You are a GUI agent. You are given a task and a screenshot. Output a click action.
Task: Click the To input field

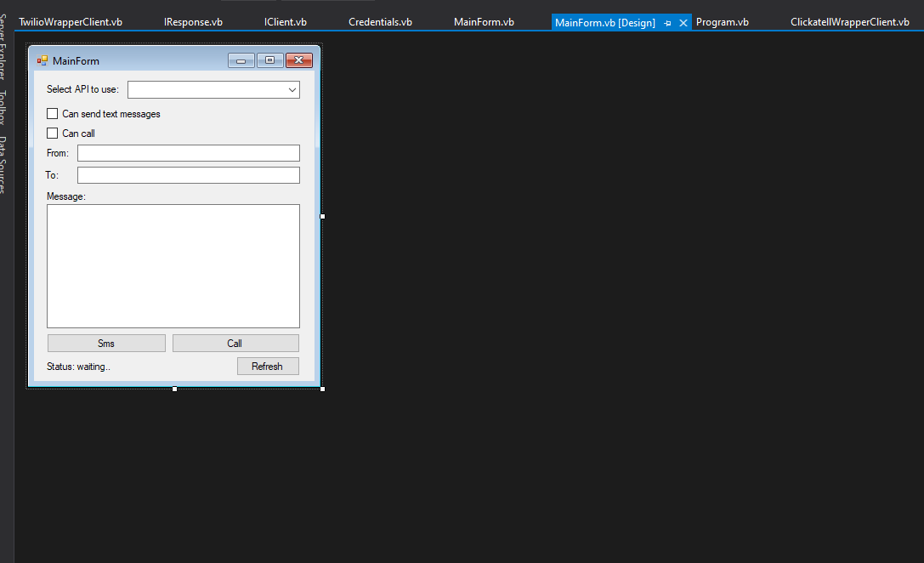[189, 175]
